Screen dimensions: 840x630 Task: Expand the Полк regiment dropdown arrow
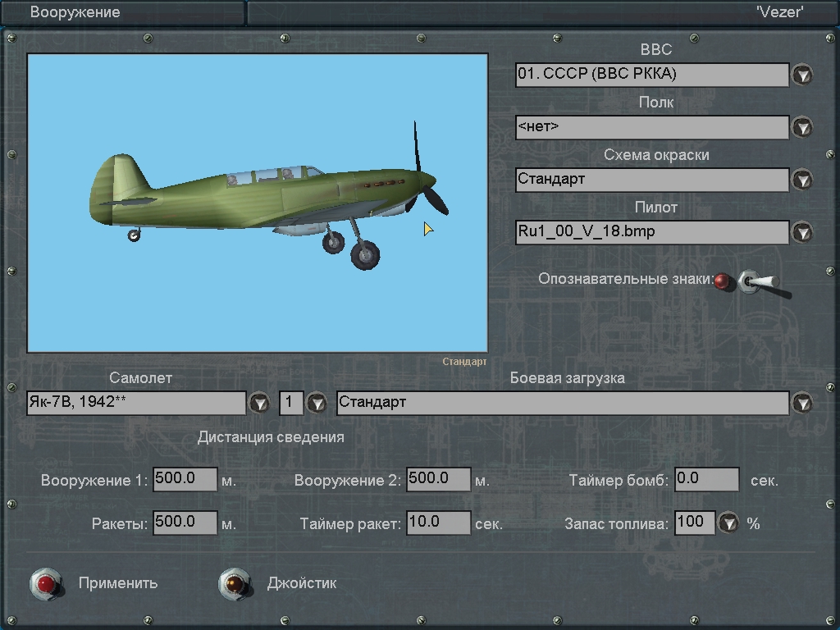801,127
